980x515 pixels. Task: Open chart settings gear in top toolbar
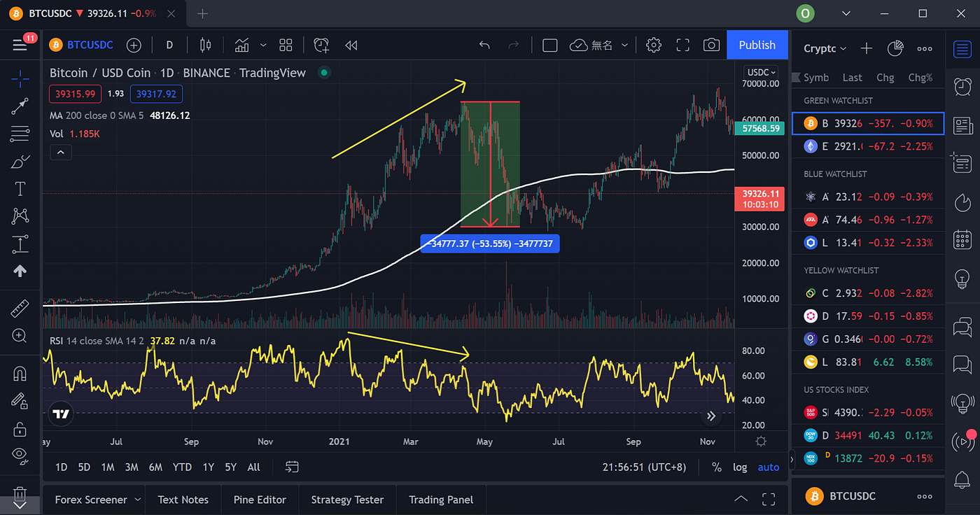[654, 45]
